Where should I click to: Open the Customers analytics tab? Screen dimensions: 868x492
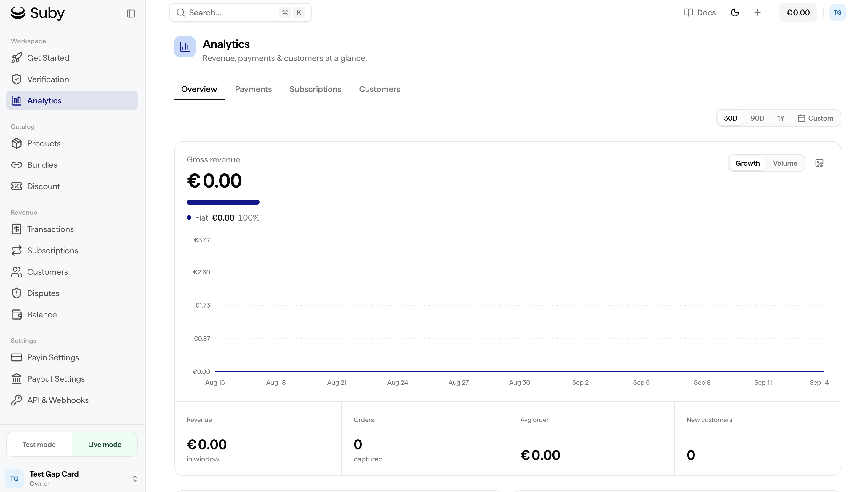tap(379, 89)
